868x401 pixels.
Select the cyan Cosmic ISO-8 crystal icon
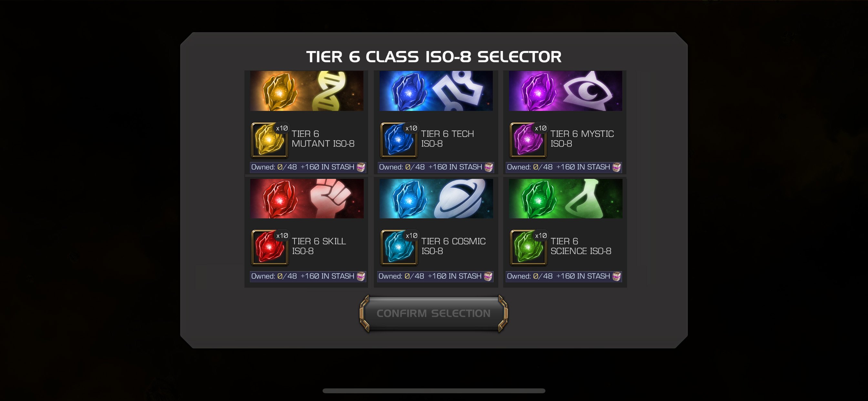pos(399,247)
